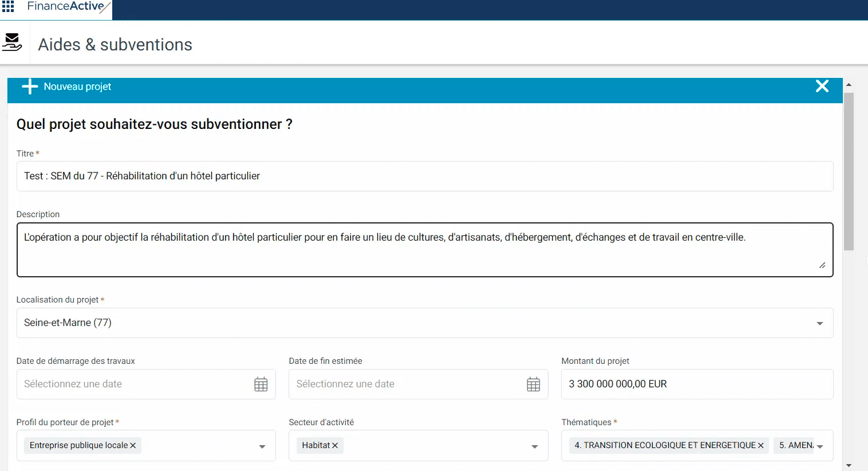
Task: Click the Aides & subventions hand icon
Action: [12, 42]
